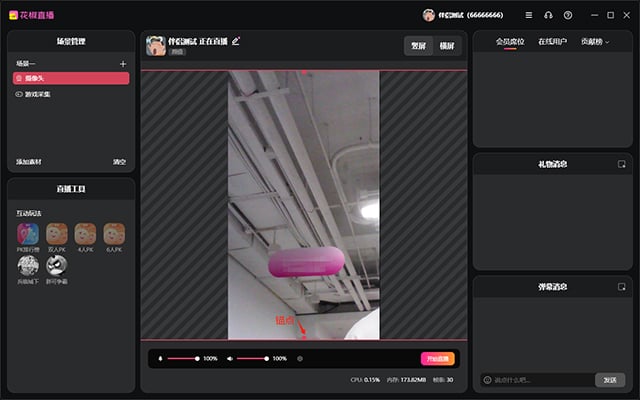Open the help question mark icon
640x400 pixels.
coord(568,15)
